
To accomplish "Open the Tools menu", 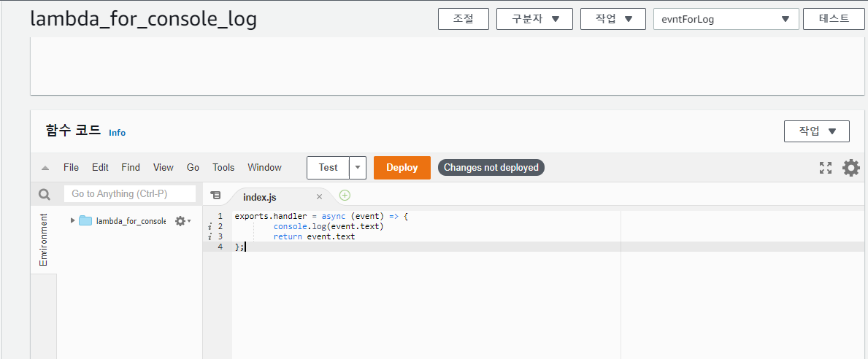I will click(223, 167).
